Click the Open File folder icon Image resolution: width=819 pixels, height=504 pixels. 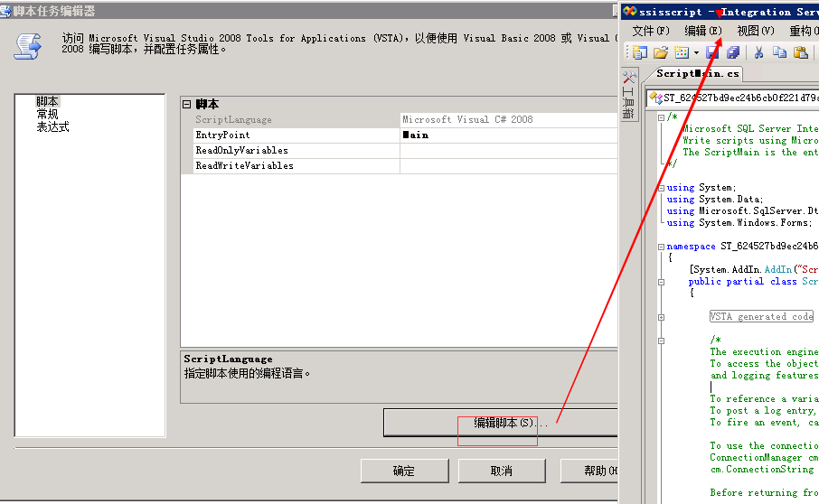point(661,52)
